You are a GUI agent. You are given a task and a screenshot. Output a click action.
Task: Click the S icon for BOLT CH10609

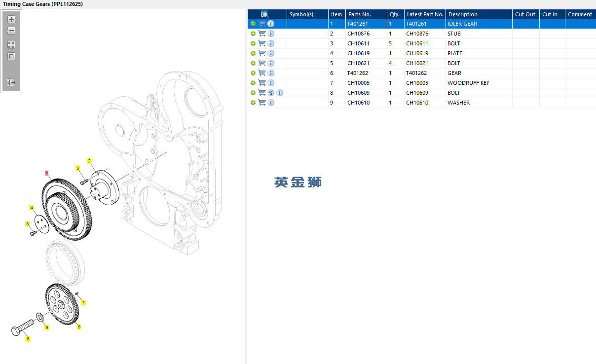pyautogui.click(x=271, y=93)
